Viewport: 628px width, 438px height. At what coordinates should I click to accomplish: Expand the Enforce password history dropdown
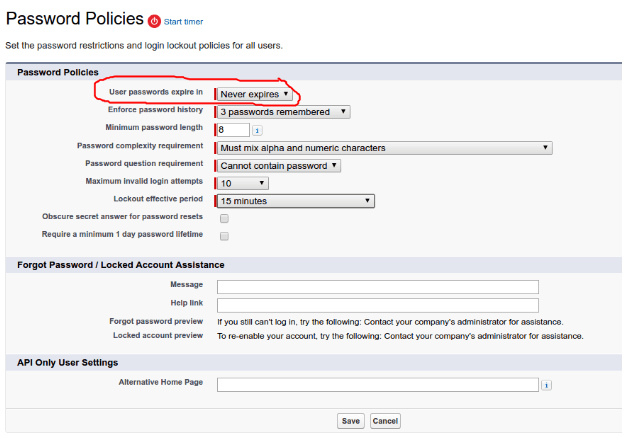(283, 112)
